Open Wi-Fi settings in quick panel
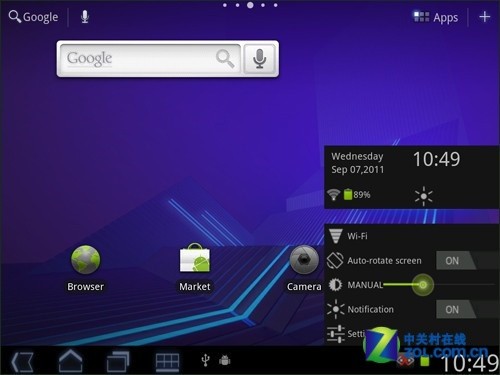The image size is (500, 375). pyautogui.click(x=412, y=236)
